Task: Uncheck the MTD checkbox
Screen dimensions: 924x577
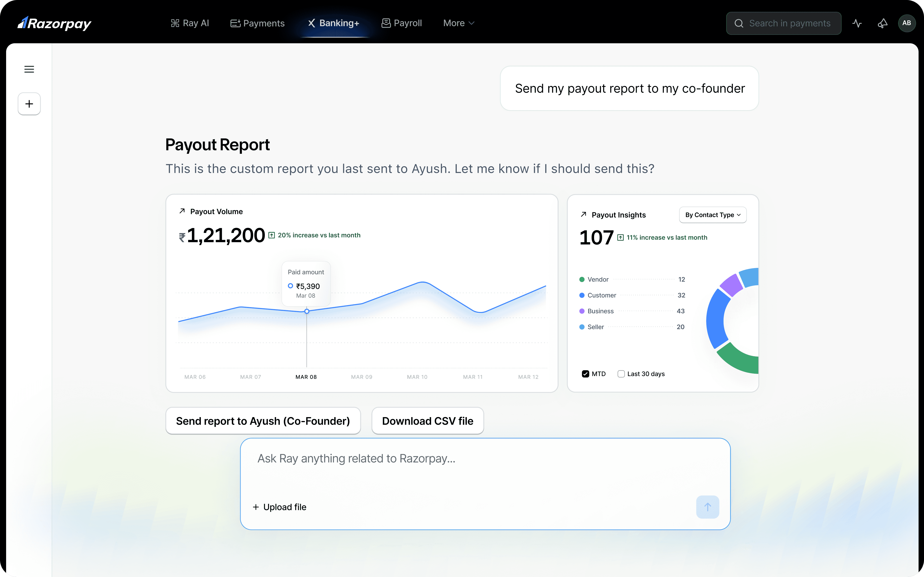Action: coord(585,374)
